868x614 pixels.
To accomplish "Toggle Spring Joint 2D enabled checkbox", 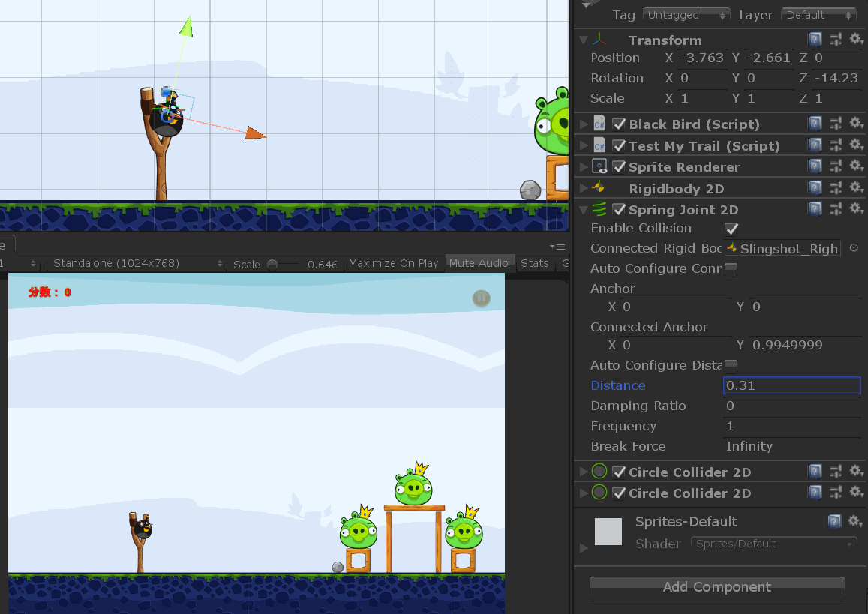I will [x=619, y=210].
